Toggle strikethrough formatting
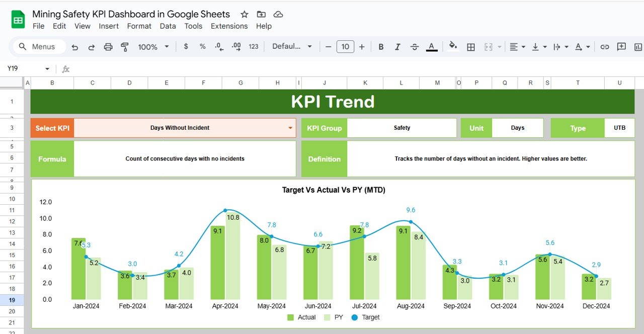 click(414, 46)
